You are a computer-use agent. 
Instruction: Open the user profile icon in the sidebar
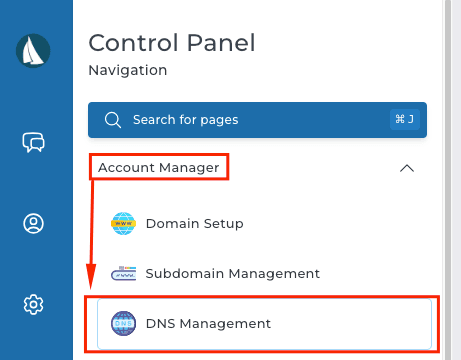coord(33,223)
